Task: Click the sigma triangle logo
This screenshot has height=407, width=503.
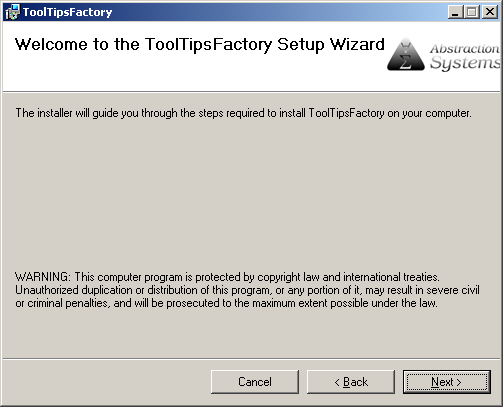Action: coord(406,54)
